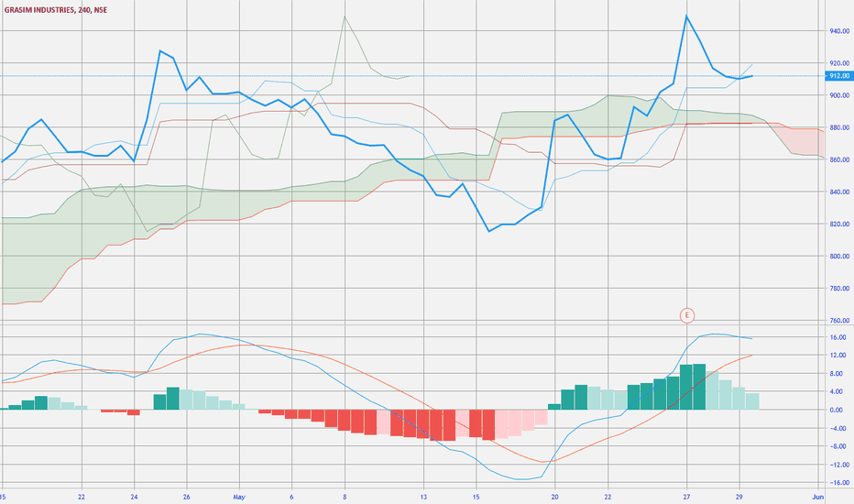Select the highlighted 912.00 current price label
This screenshot has height=504, width=854.
coord(838,76)
